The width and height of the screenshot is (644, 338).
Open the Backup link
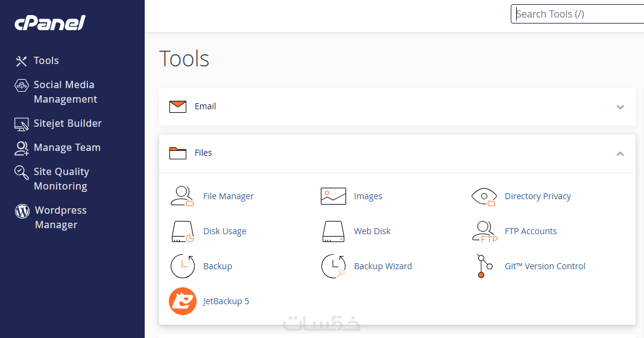click(218, 266)
